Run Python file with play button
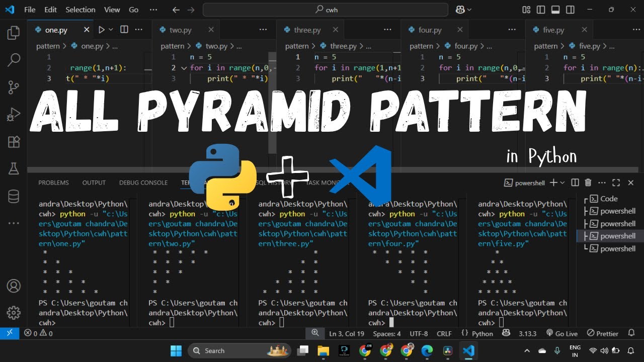This screenshot has height=362, width=644. point(102,30)
